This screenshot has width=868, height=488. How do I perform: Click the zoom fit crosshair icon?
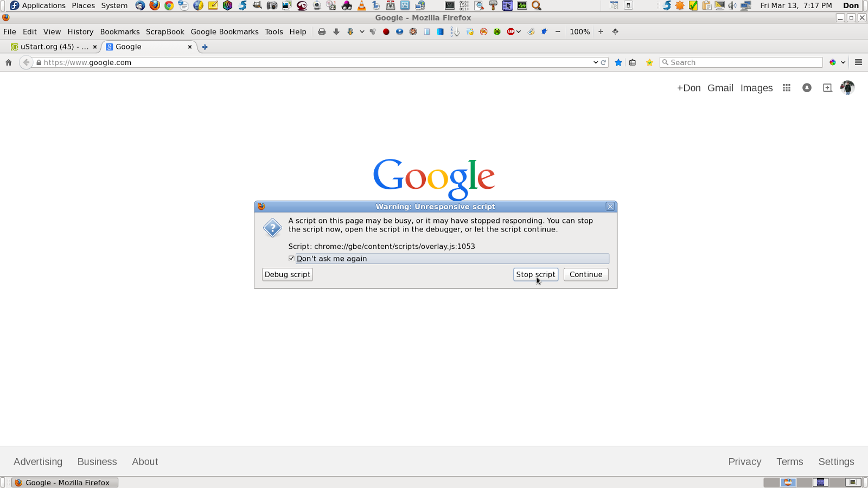(x=615, y=32)
